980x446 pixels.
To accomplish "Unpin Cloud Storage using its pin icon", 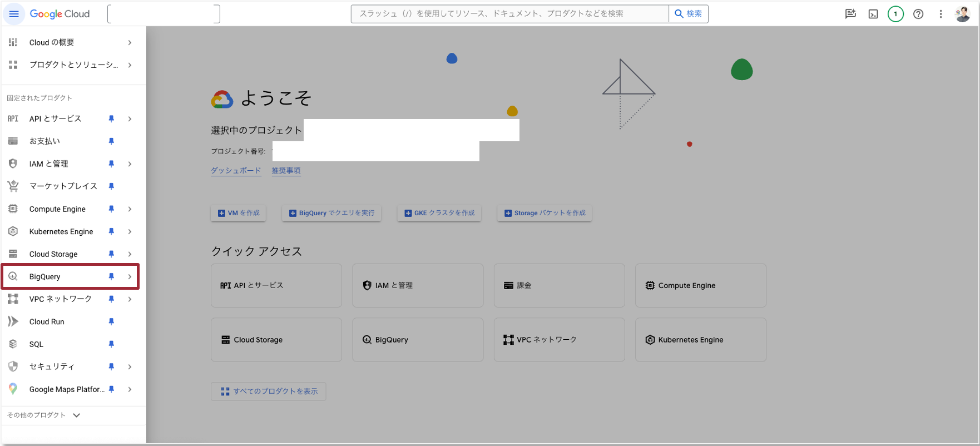I will (111, 254).
